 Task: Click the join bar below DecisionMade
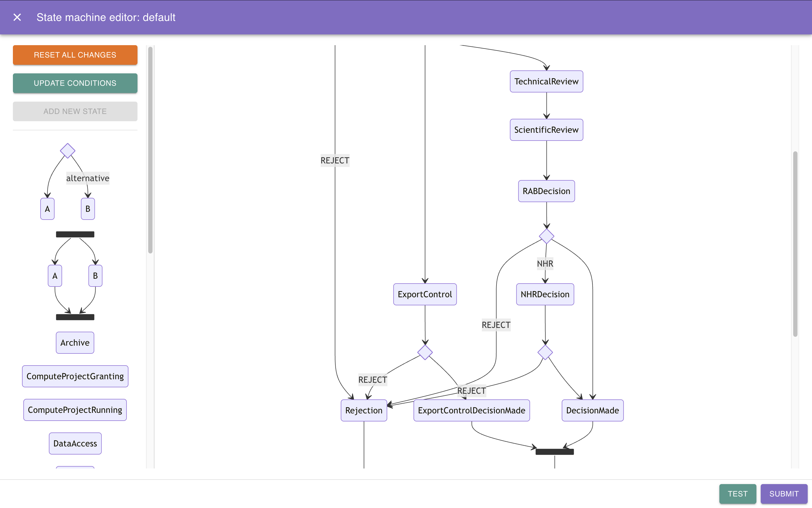click(555, 452)
